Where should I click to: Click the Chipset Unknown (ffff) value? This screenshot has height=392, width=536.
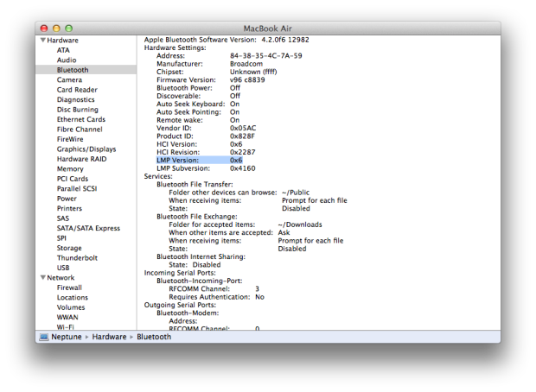(253, 72)
